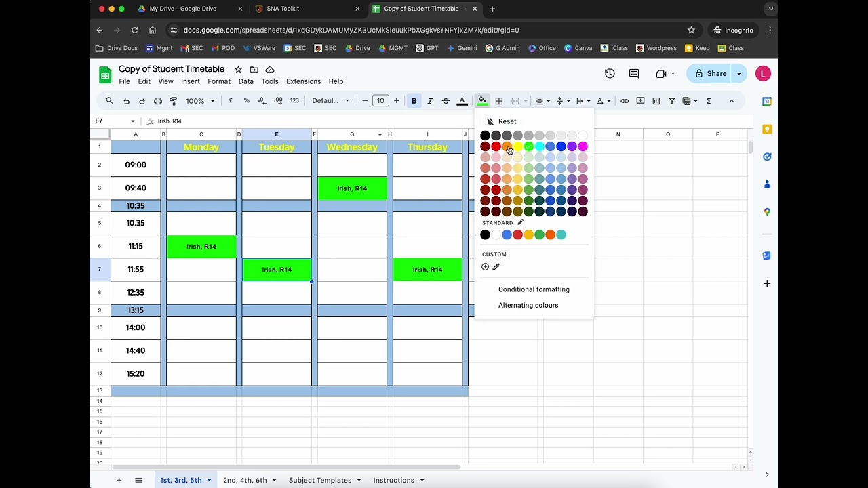Click the fill colour paint bucket icon
868x488 pixels.
click(x=482, y=101)
